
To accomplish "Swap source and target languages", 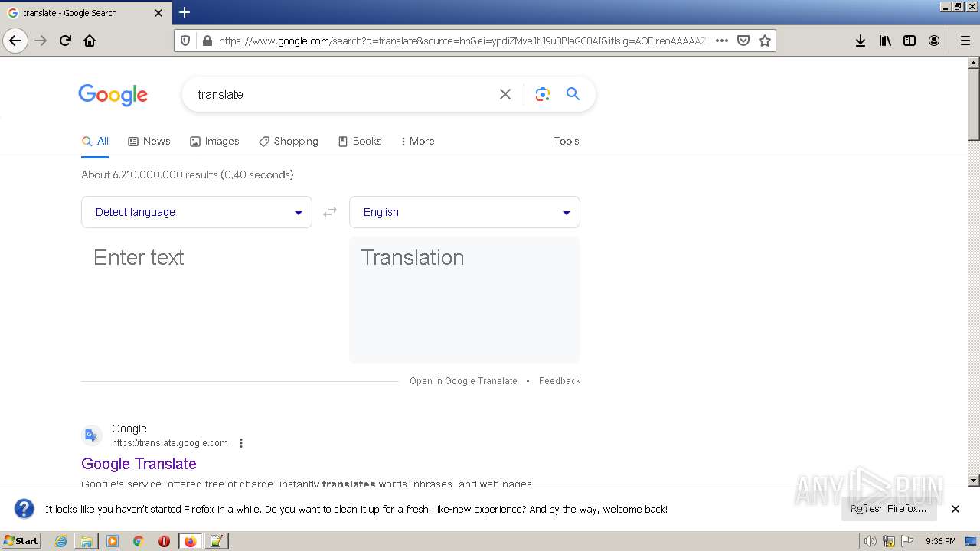I will (330, 212).
